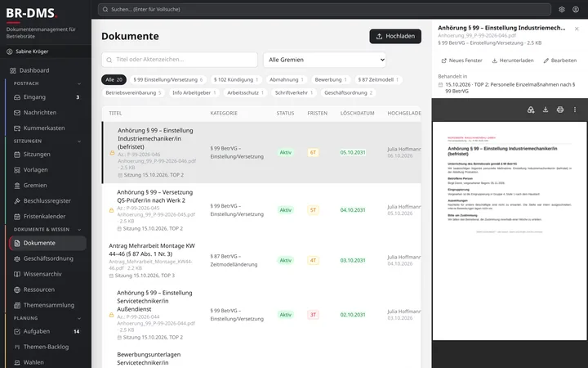
Task: Open Kummerkasten in the sidebar
Action: tap(46, 128)
